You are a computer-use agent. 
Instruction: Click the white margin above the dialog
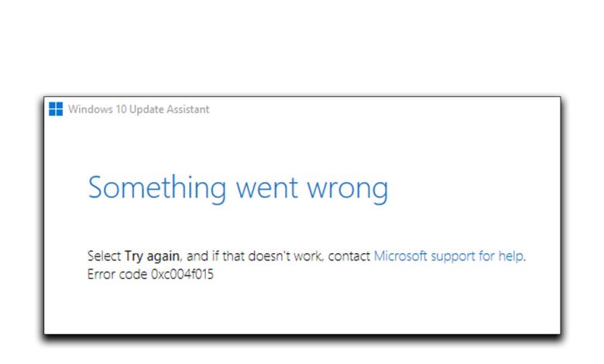[x=302, y=46]
